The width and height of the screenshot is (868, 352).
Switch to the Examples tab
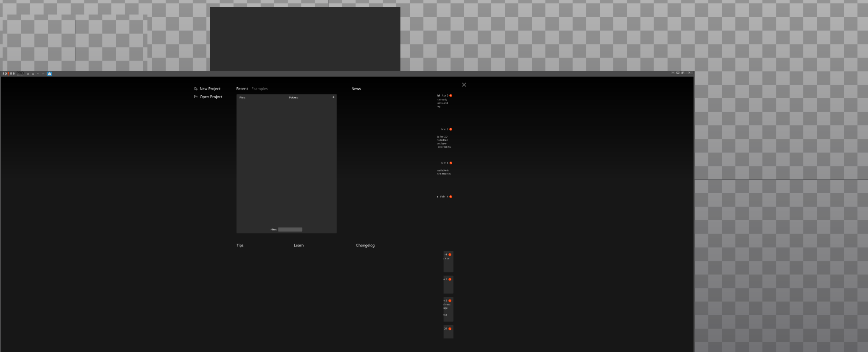coord(259,89)
